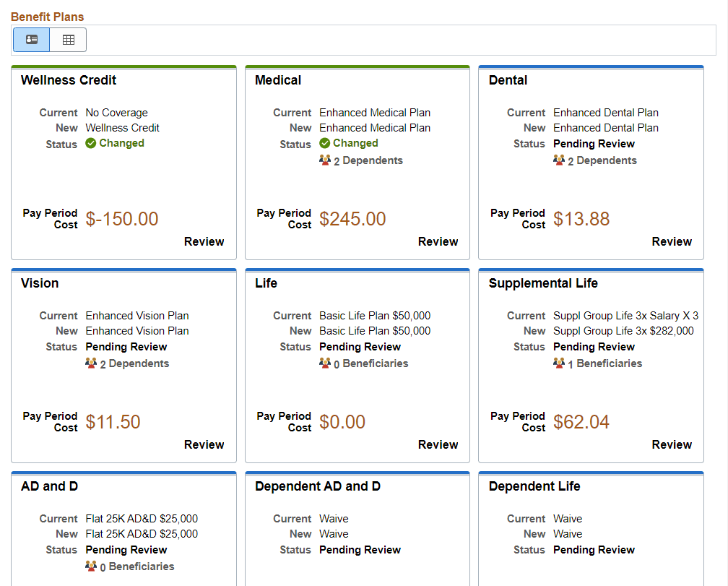This screenshot has width=728, height=586.
Task: Click Review on the Medical tile
Action: (438, 242)
